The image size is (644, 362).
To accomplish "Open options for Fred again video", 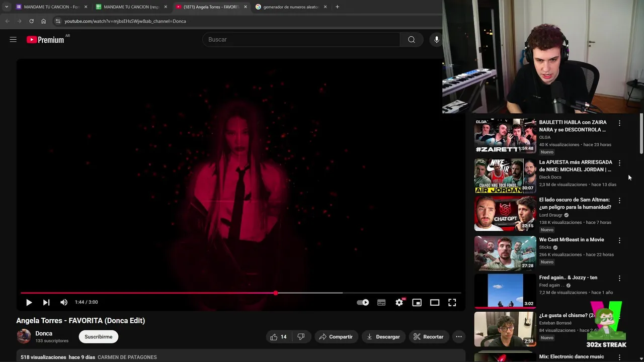I will 619,278.
